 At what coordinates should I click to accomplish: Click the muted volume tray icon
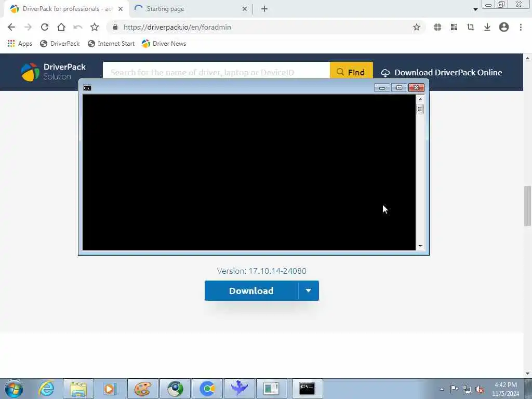(480, 390)
